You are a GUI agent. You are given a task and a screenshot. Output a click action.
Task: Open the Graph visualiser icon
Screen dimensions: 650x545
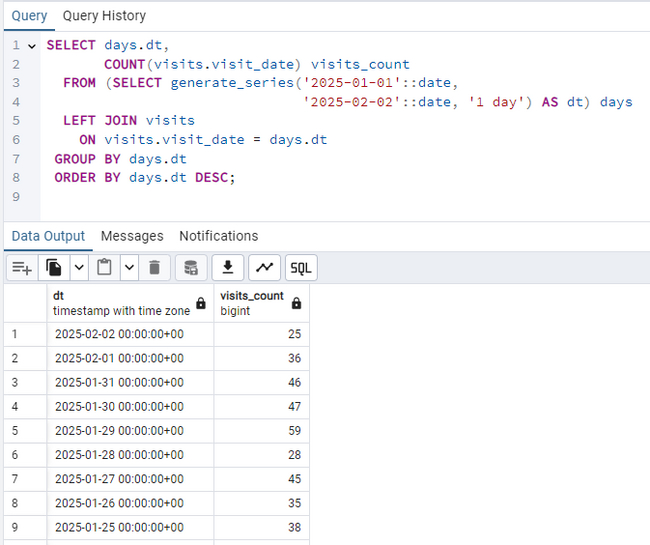[264, 268]
